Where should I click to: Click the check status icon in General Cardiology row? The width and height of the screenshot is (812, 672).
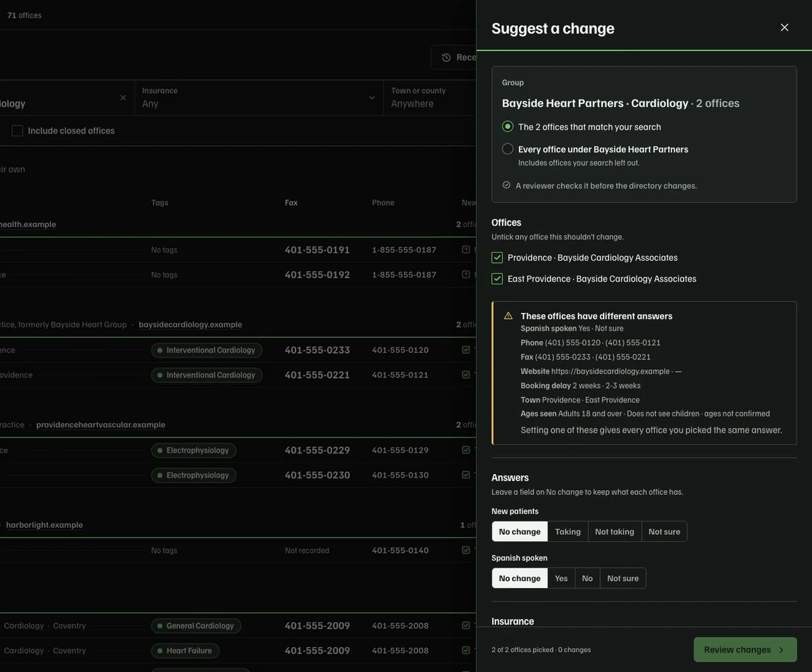tap(466, 626)
